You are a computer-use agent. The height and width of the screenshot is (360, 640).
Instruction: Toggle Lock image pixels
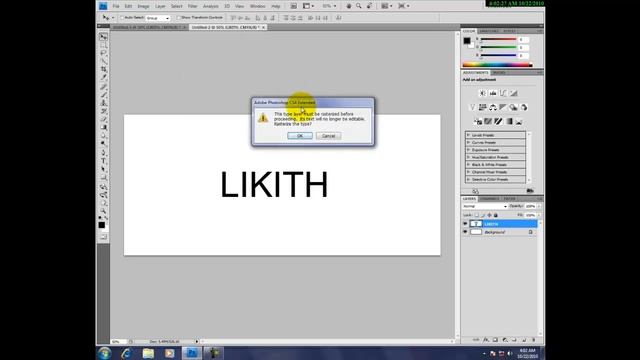pos(483,215)
